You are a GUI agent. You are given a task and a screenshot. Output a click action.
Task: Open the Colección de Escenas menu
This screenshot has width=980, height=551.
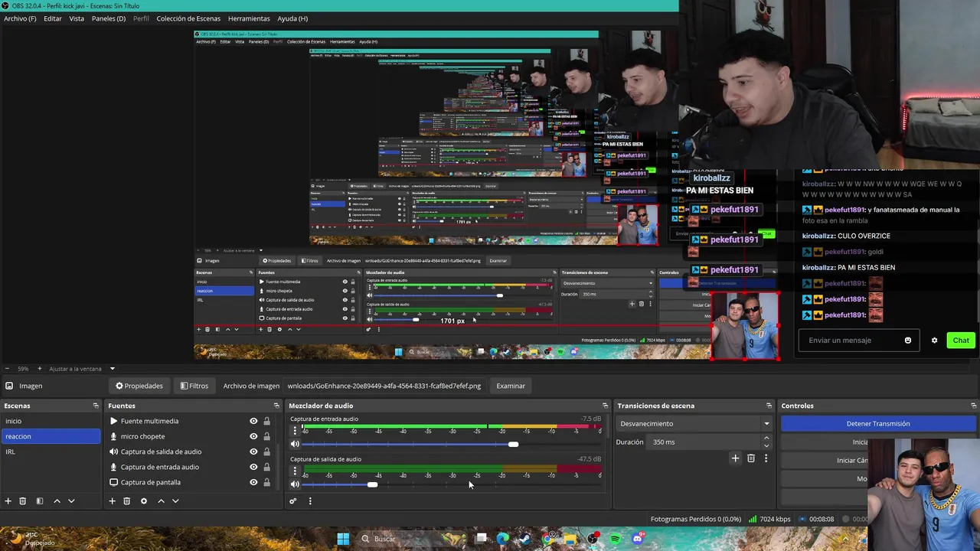[188, 18]
